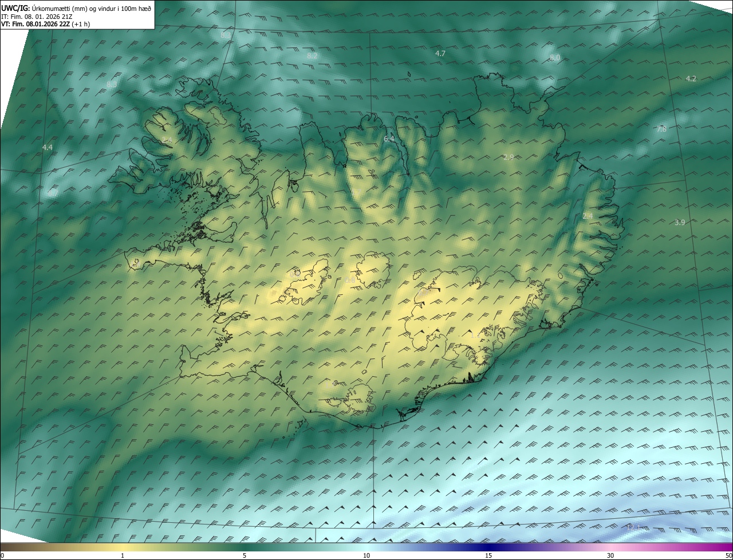Click the 15 label on the colour scale

pos(488,556)
